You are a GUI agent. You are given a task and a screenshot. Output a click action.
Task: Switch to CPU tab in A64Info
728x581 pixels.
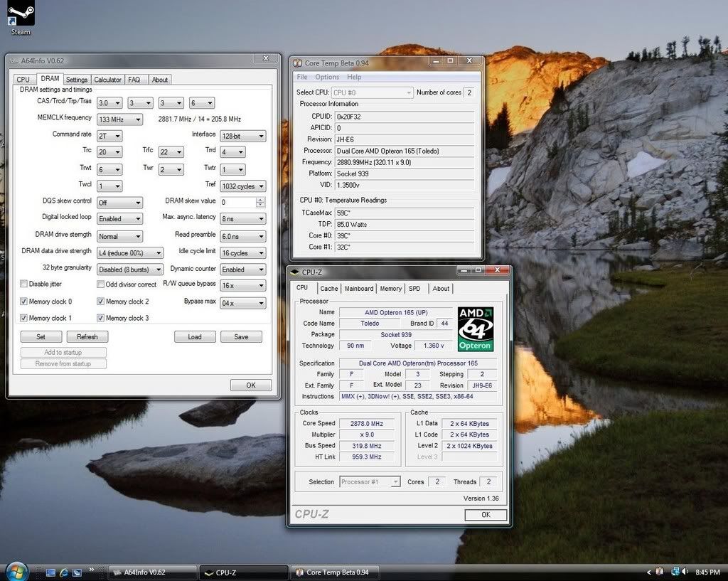23,80
